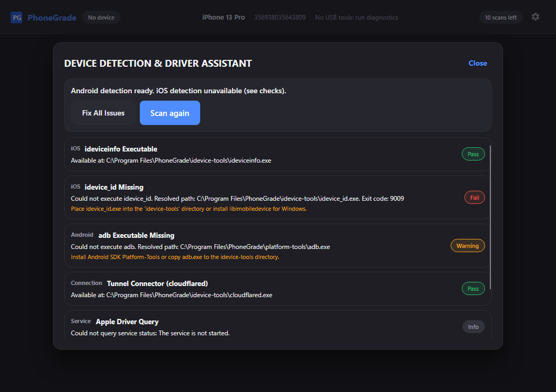Click the cloudflared.exe available path text
Screen dimensions: 556x392
(x=172, y=295)
